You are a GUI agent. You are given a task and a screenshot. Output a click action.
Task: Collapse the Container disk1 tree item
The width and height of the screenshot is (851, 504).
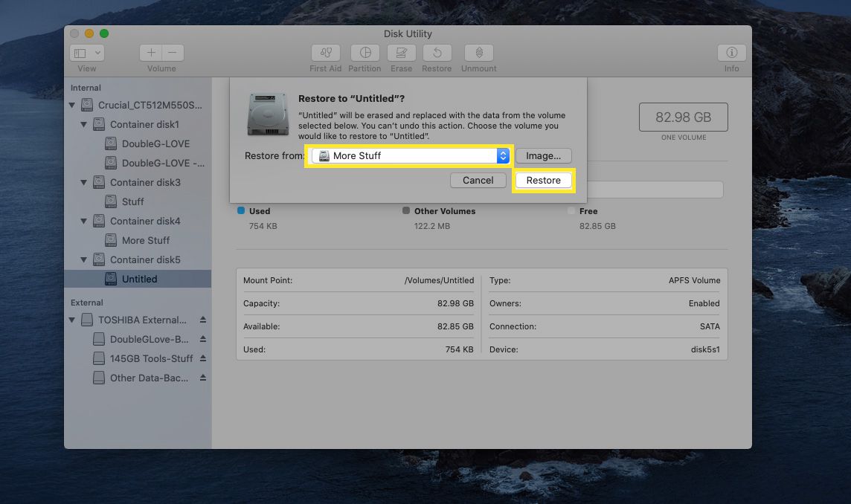(84, 124)
